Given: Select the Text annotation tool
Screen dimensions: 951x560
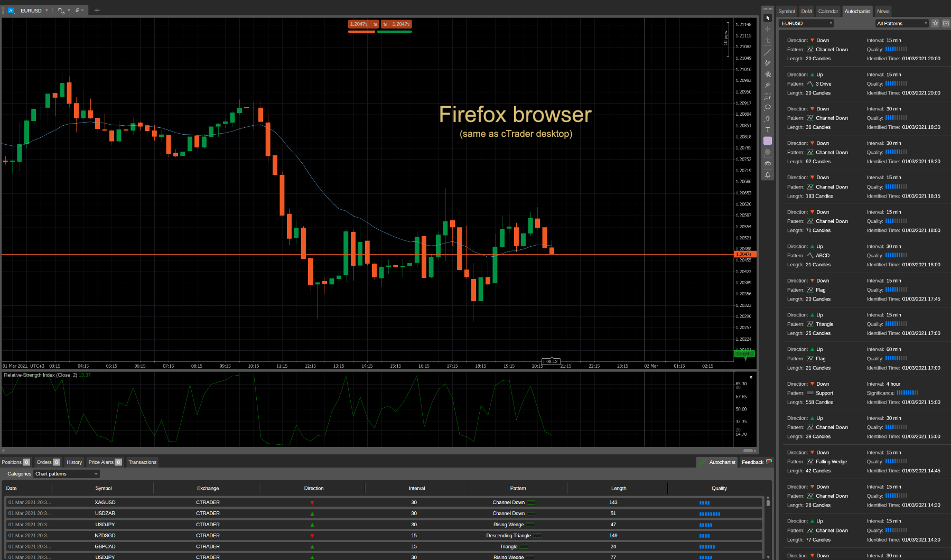Looking at the screenshot, I should [x=768, y=129].
